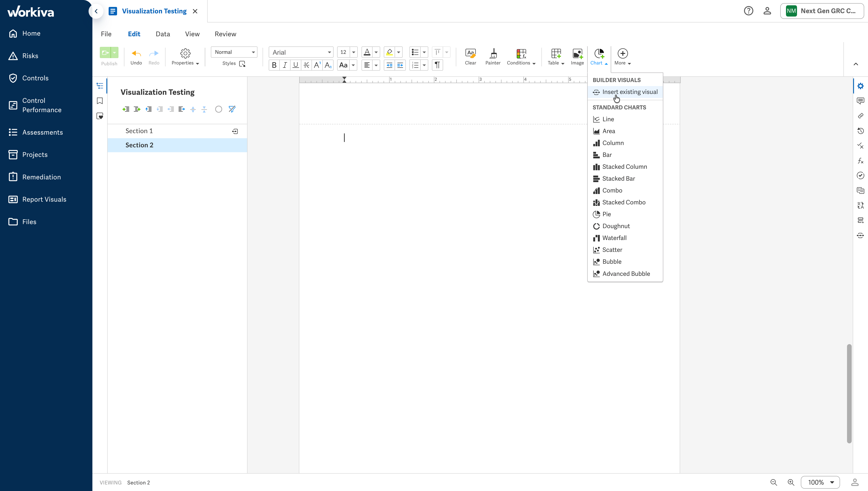This screenshot has width=868, height=491.
Task: Pick the Waterfall chart entry
Action: tap(625, 238)
